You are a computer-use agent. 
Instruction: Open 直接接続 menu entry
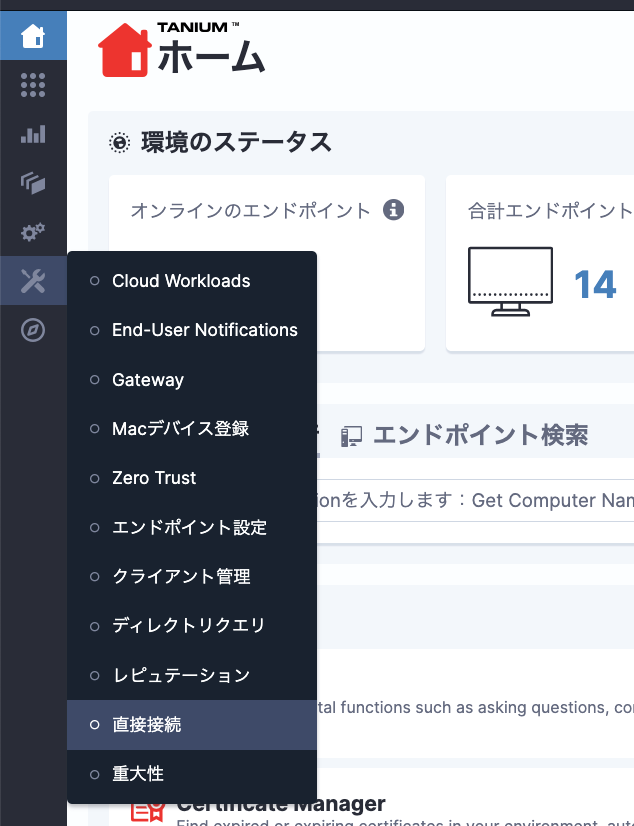(192, 725)
